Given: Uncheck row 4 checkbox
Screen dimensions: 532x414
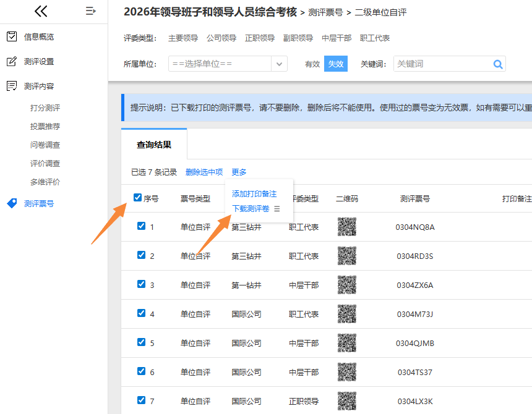Looking at the screenshot, I should coord(141,313).
